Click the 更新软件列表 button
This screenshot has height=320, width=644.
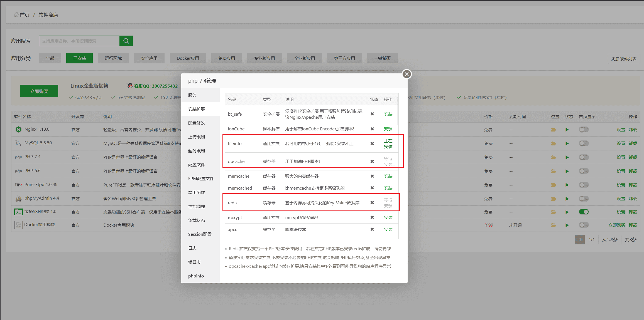click(x=624, y=58)
